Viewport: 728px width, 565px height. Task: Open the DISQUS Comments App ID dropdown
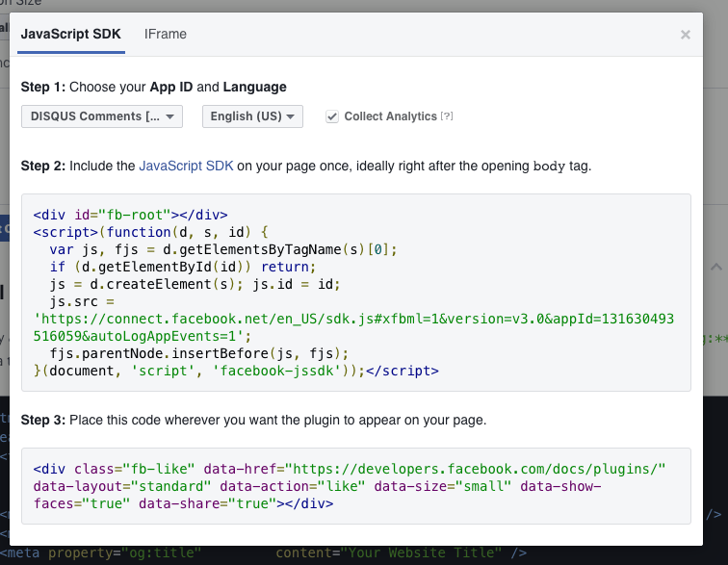[x=102, y=116]
